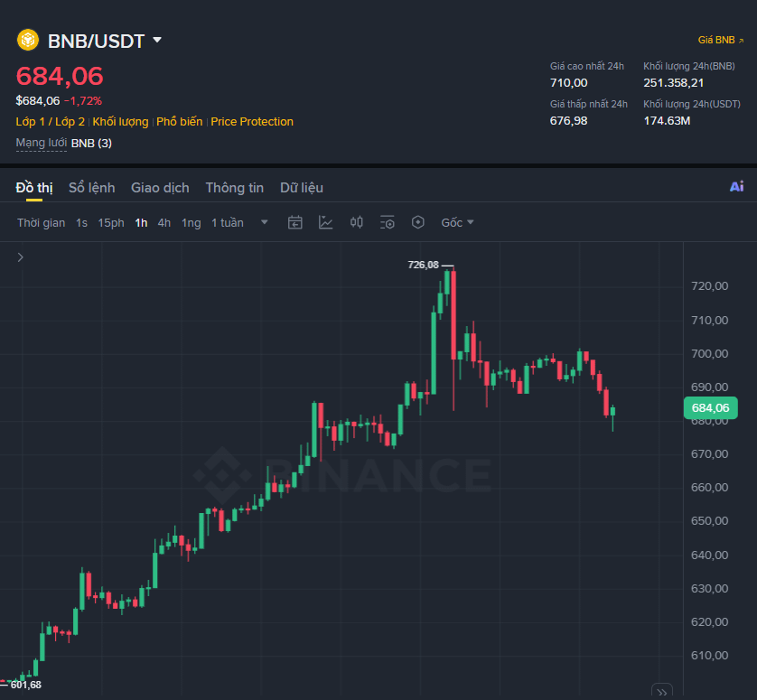Open the Gốc chart source dropdown
757x700 pixels.
457,223
